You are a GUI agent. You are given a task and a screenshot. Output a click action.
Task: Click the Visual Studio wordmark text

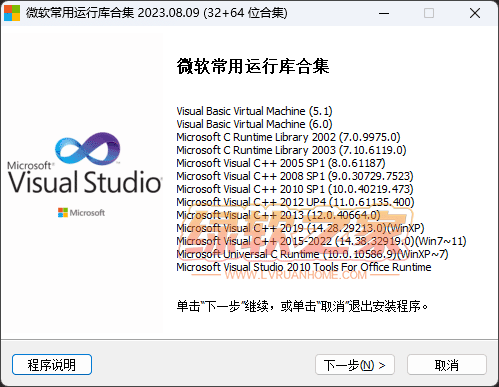click(85, 182)
